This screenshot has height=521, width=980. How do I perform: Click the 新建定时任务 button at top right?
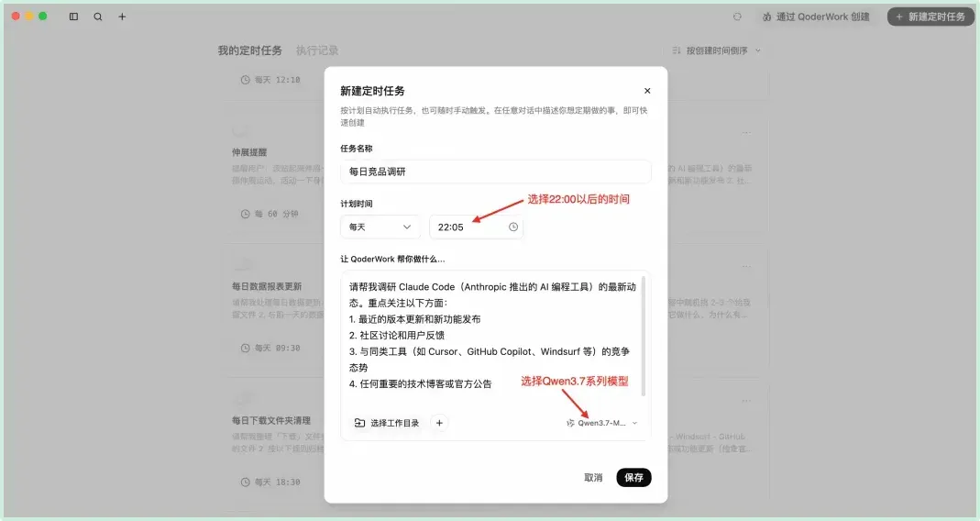tap(930, 17)
